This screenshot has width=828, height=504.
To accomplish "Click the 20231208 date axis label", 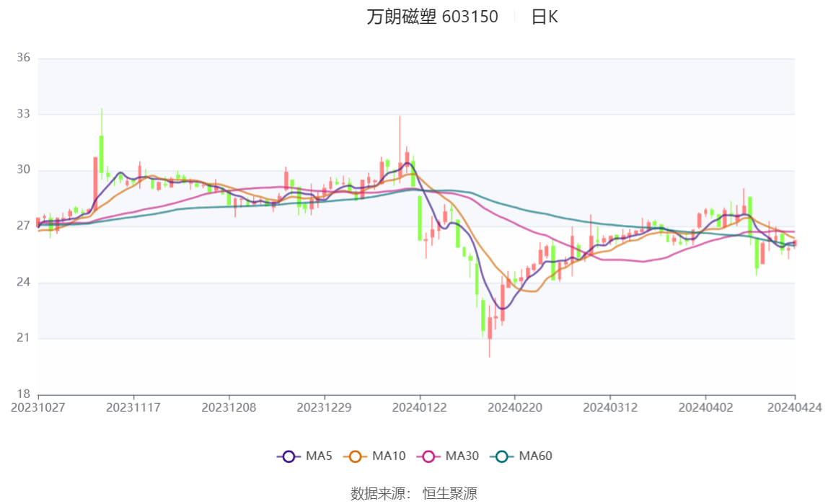I will coord(229,407).
